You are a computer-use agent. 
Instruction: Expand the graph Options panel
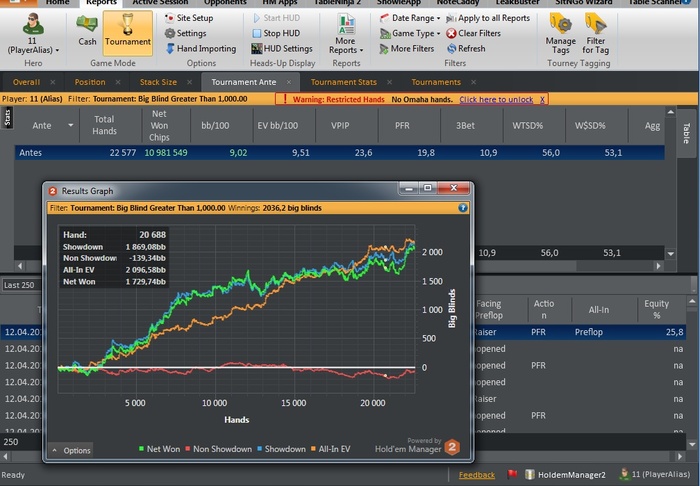coord(71,450)
